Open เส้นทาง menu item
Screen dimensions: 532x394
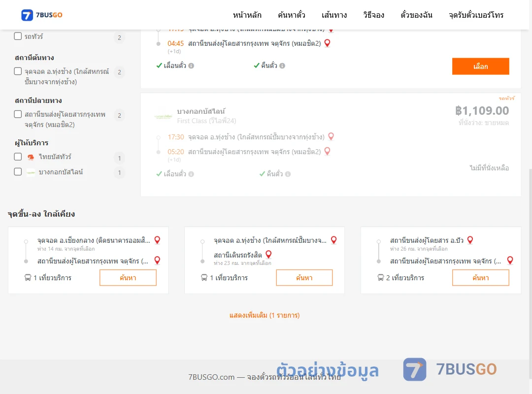click(x=334, y=15)
